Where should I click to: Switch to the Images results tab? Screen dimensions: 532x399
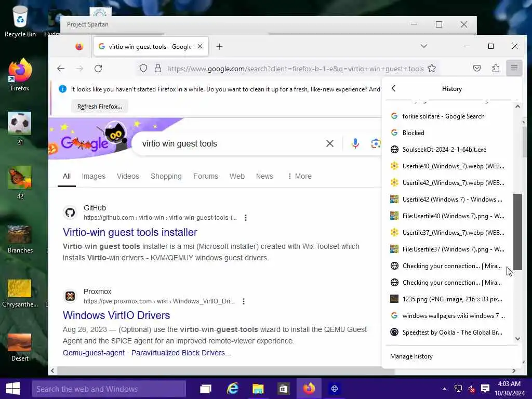(x=94, y=177)
